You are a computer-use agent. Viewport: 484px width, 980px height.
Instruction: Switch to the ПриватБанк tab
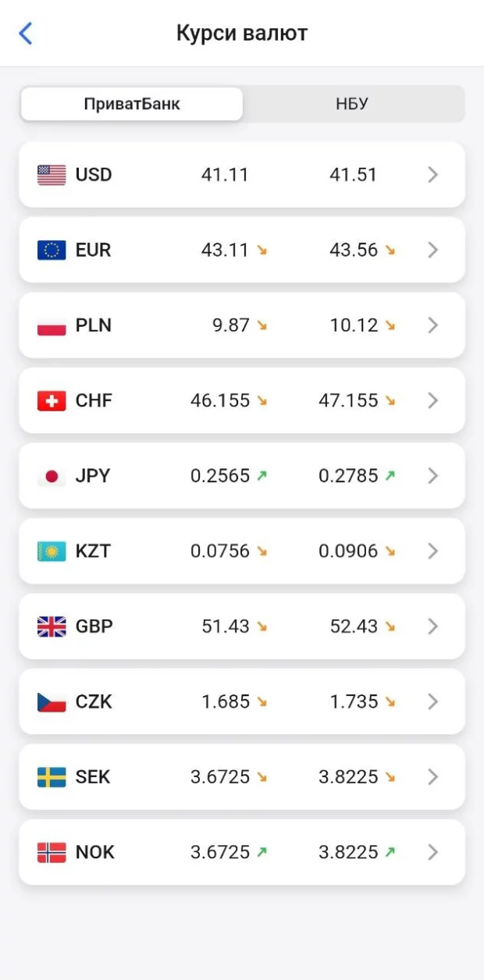tap(132, 104)
